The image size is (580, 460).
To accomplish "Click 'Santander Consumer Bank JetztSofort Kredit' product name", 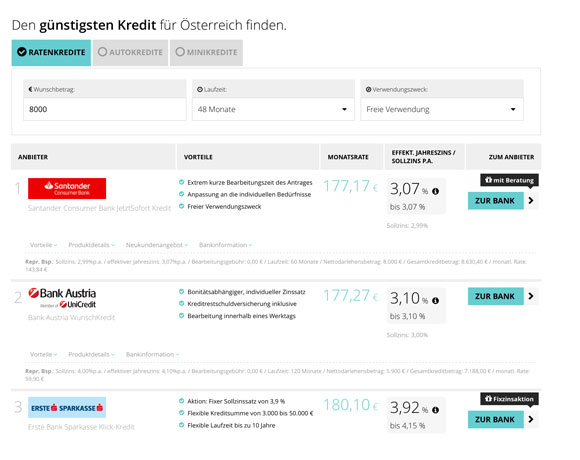I will tap(100, 208).
